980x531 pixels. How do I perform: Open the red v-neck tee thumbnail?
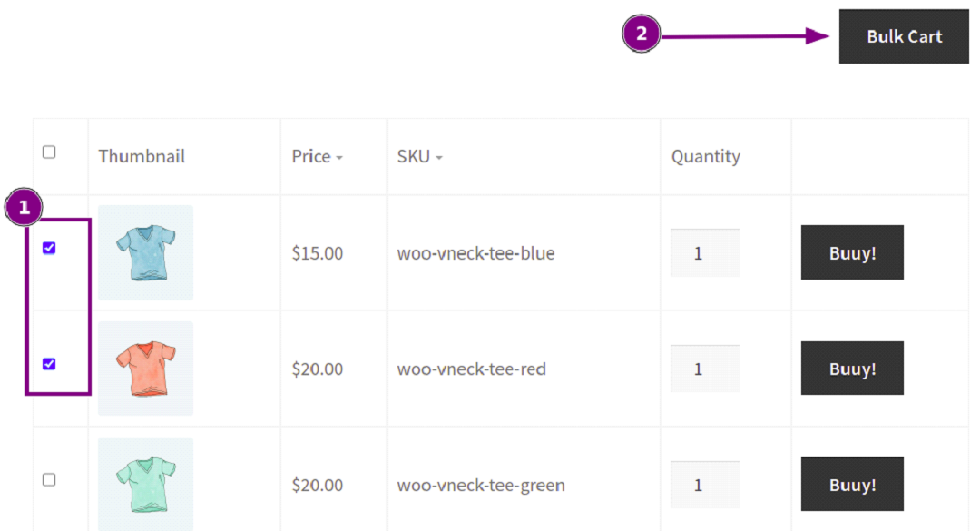click(x=145, y=369)
